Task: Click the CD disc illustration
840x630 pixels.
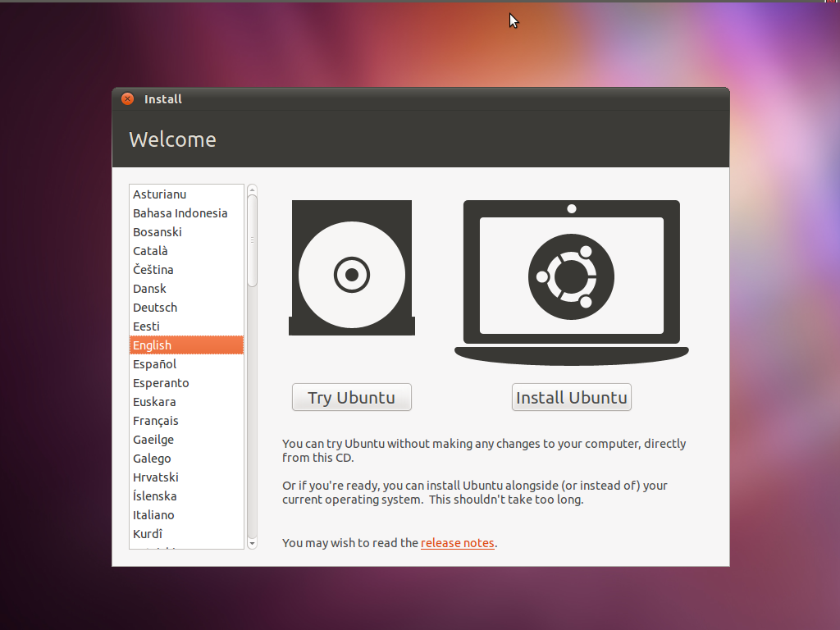Action: 352,268
